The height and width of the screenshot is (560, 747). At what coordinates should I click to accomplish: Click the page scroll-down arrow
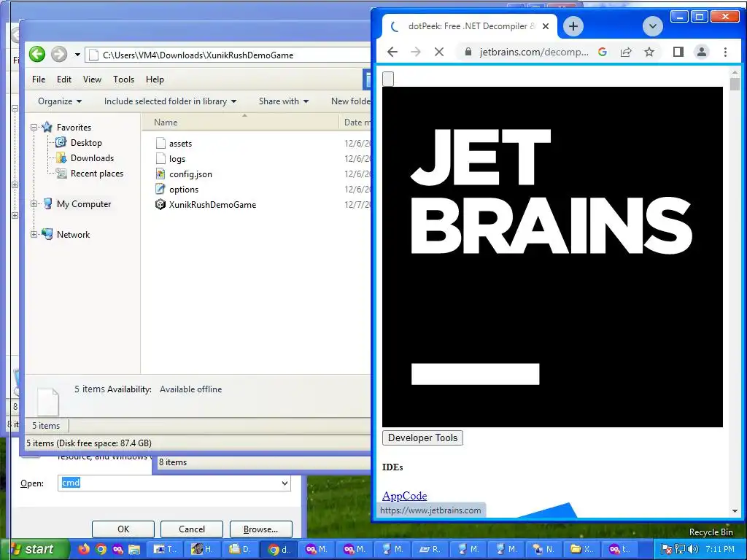pyautogui.click(x=735, y=511)
